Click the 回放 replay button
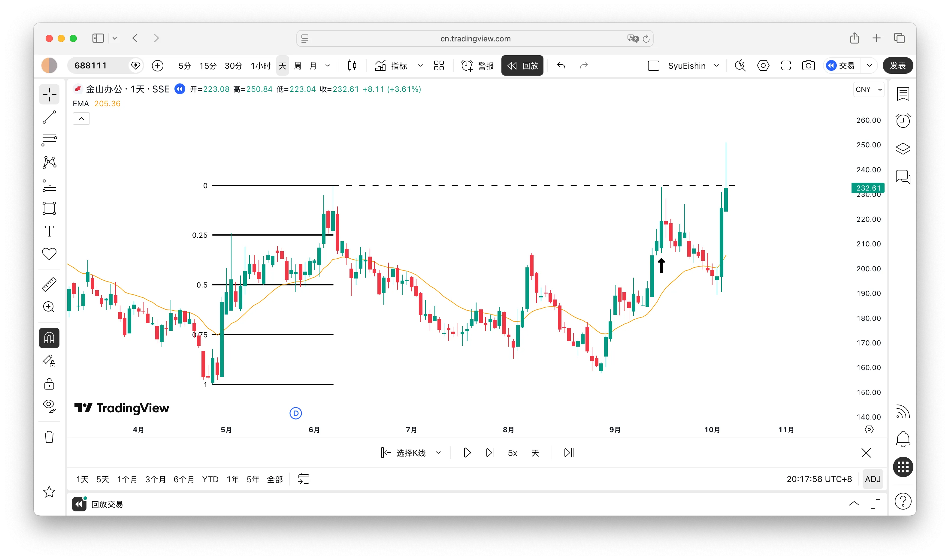 click(522, 66)
